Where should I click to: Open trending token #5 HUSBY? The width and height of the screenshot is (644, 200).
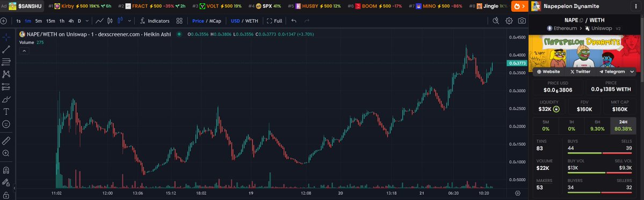coord(314,6)
